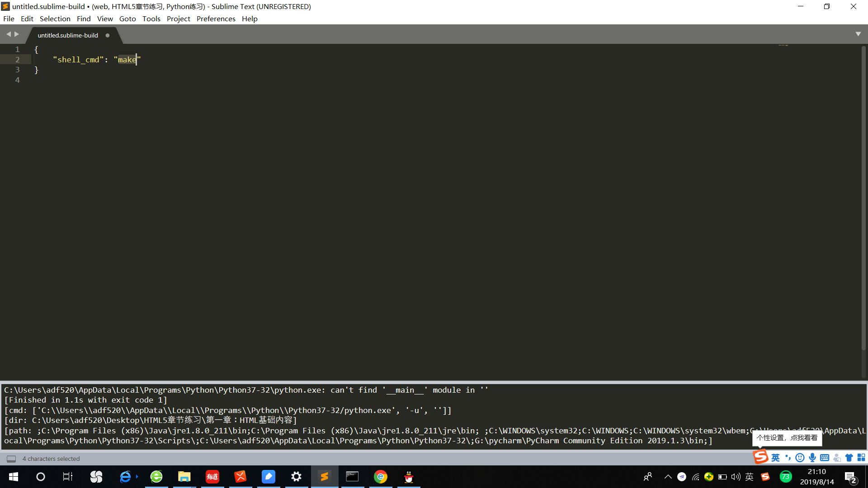This screenshot has height=488, width=868.
Task: Click line number 4 in the gutter
Action: point(17,80)
